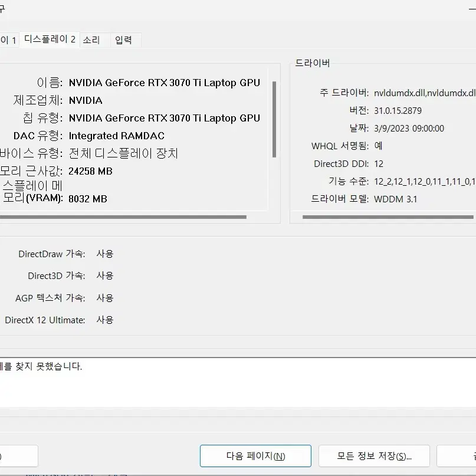Click the Direct3D 가속: label

(57, 275)
